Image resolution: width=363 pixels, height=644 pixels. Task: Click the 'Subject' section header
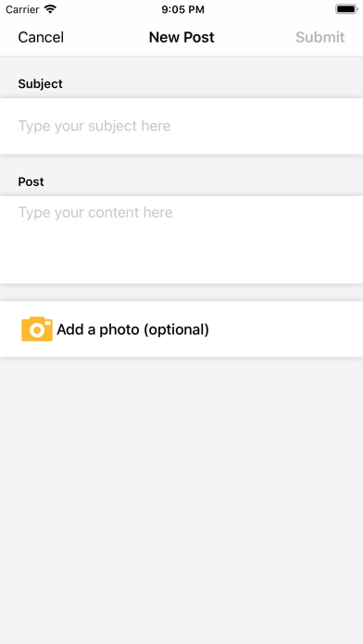pos(41,84)
